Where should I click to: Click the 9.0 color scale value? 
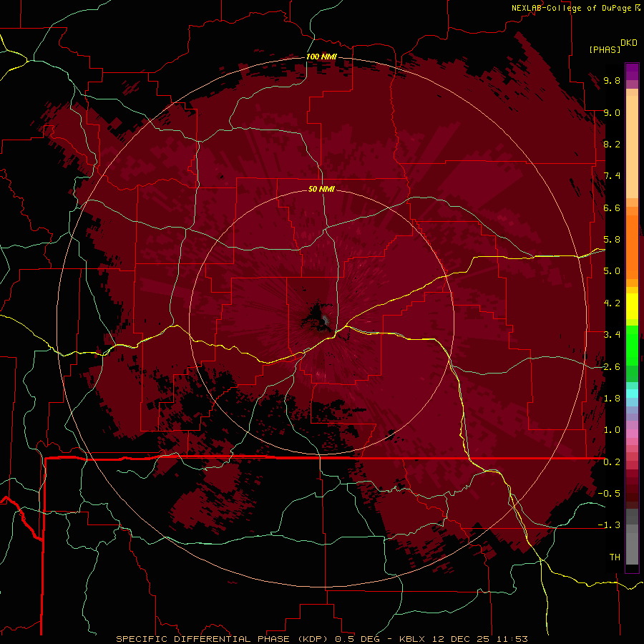612,112
